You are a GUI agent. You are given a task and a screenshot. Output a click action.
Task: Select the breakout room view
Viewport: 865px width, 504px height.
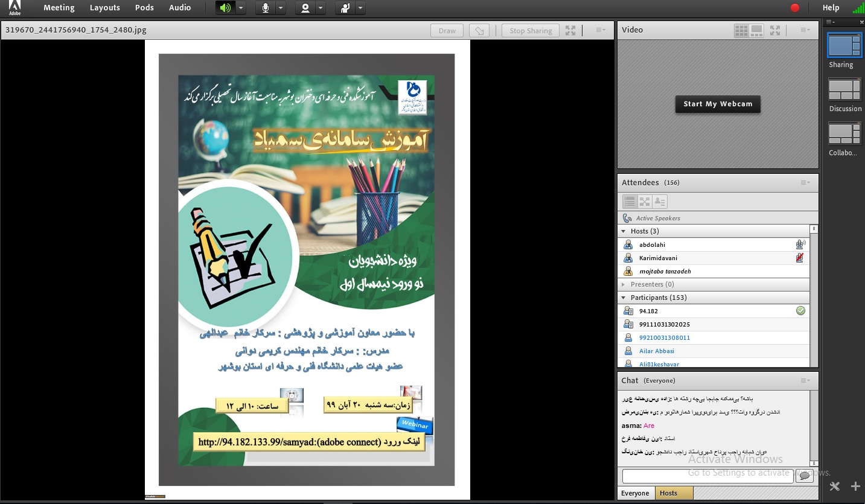[645, 202]
